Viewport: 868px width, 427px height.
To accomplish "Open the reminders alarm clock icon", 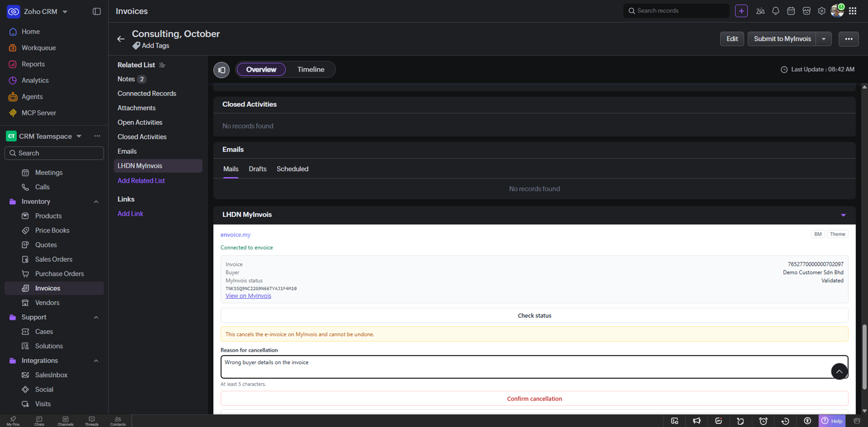I will [763, 421].
